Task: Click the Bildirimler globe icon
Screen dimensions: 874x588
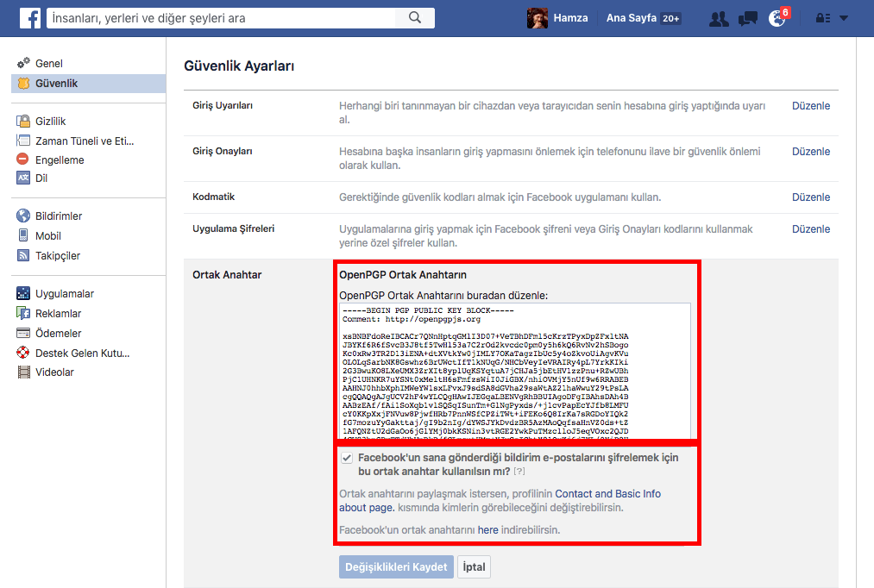Action: click(x=23, y=216)
